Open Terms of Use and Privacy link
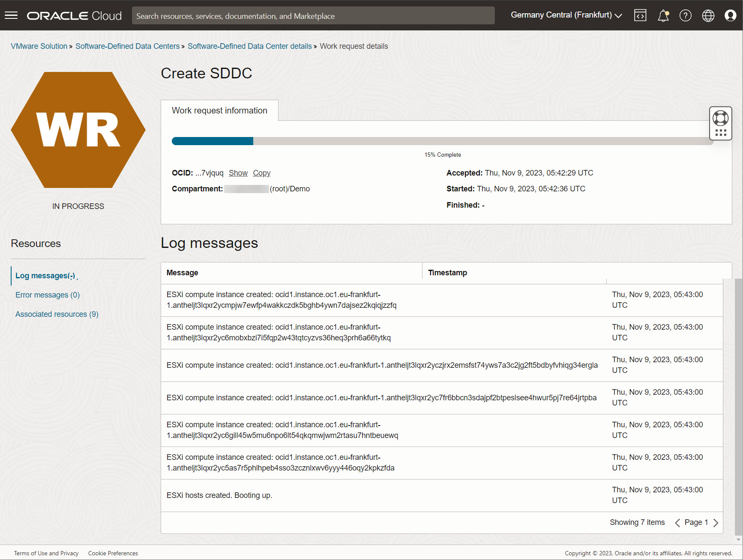The height and width of the screenshot is (560, 743). pos(46,553)
